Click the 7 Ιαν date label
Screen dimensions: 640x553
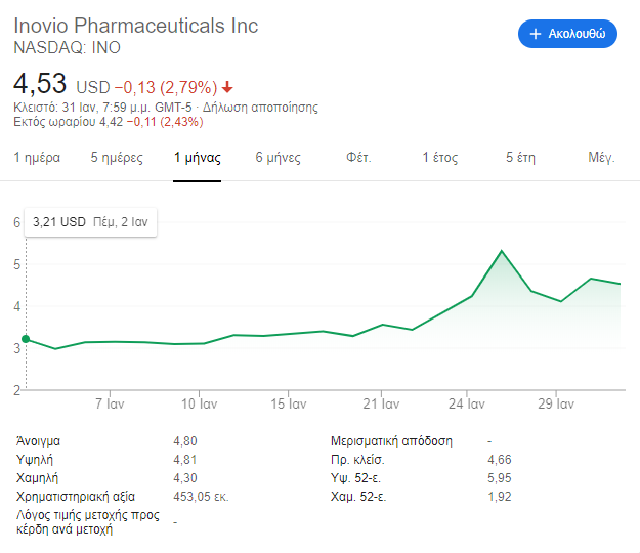[110, 404]
